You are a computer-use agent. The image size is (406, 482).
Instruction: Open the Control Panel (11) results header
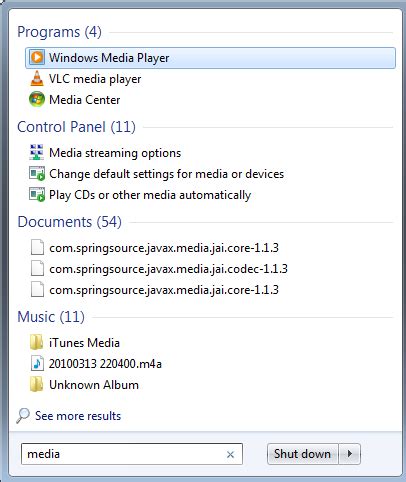coord(76,127)
